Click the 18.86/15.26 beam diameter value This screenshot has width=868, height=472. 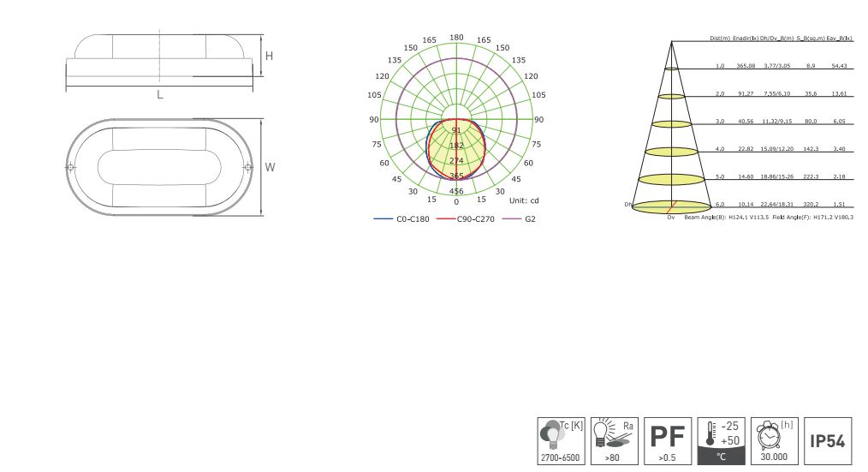[777, 176]
